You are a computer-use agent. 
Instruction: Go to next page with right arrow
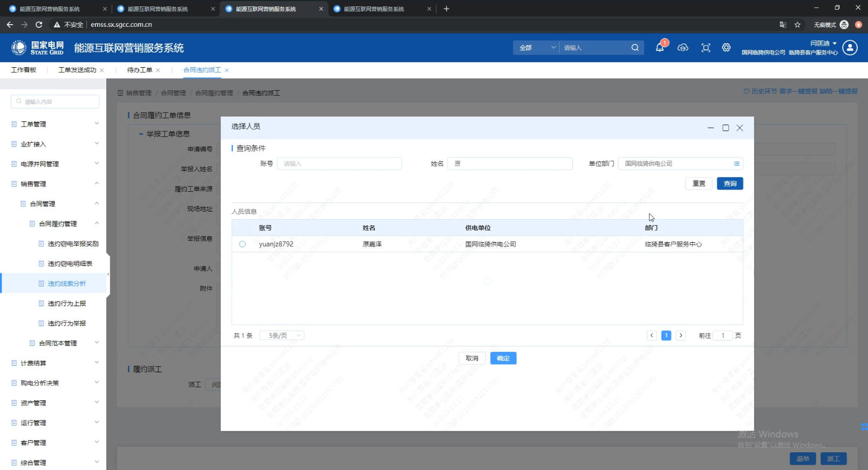(681, 336)
